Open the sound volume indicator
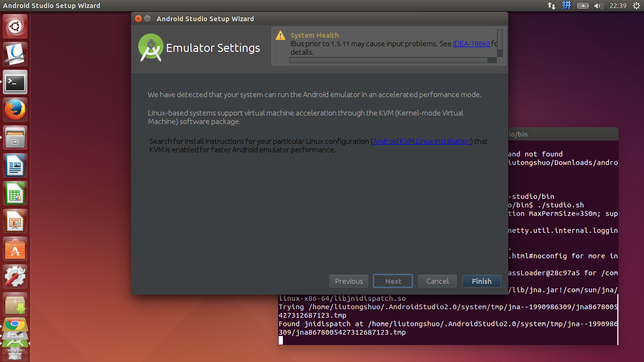Screen dimensions: 644x362 click(x=599, y=6)
